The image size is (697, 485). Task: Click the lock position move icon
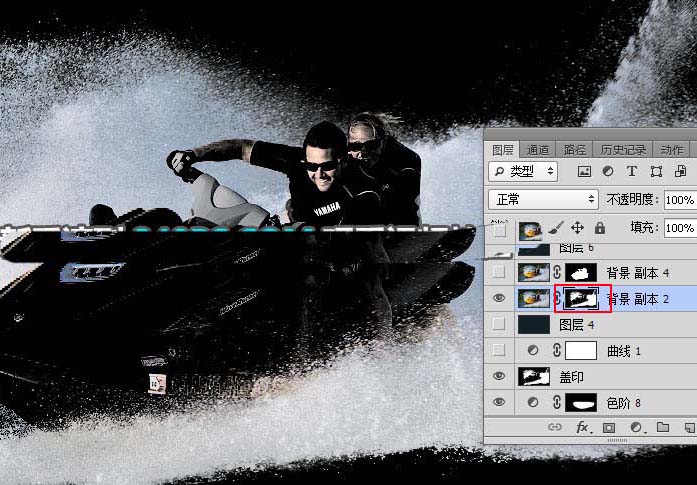(577, 228)
